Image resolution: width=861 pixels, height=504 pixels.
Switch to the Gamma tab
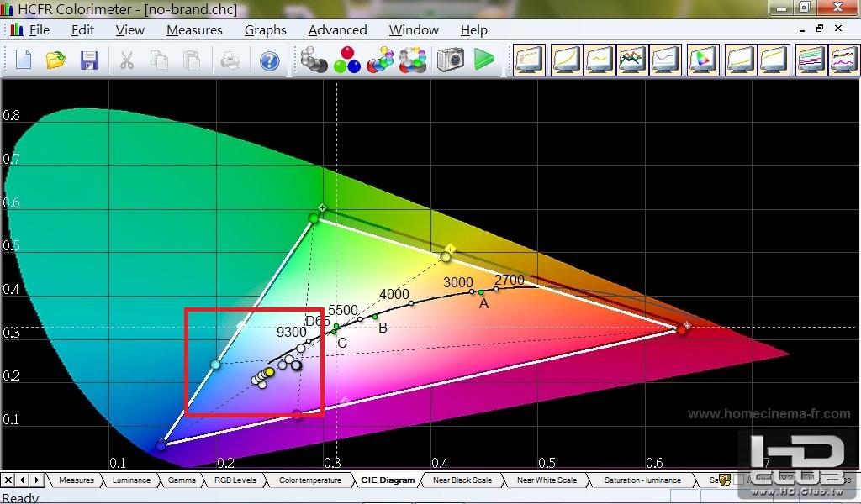182,480
